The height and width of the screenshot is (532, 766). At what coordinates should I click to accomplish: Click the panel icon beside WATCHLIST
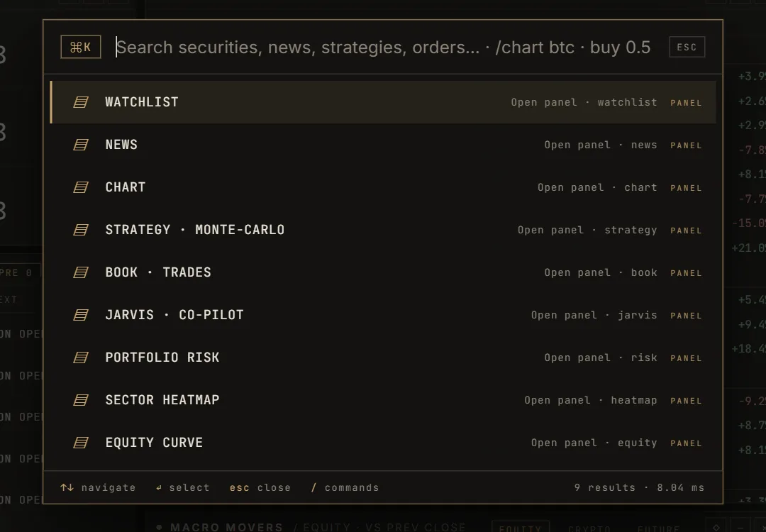coord(81,102)
